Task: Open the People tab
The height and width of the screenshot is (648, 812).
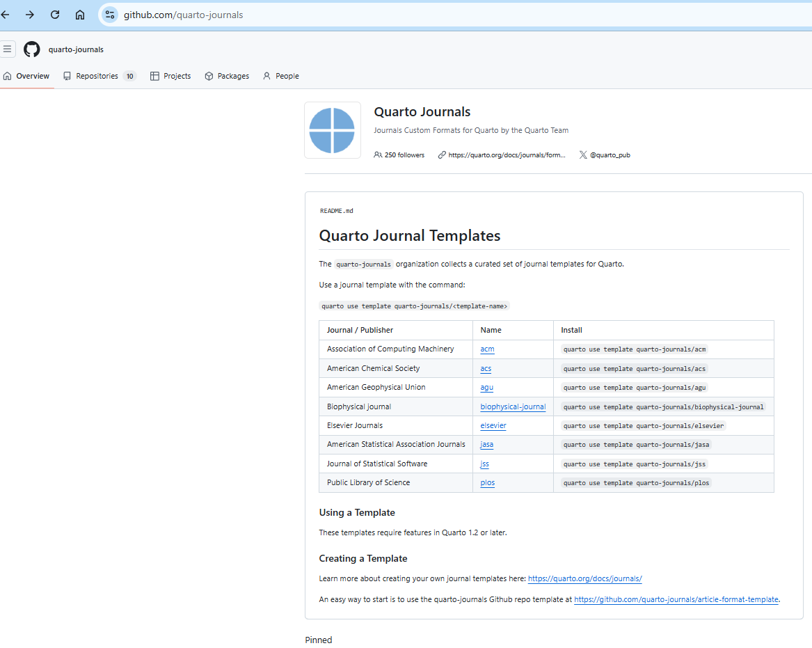Action: point(280,76)
